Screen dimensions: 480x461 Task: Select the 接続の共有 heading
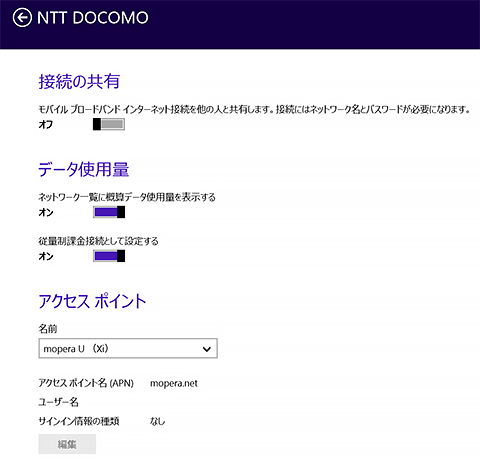tap(79, 81)
